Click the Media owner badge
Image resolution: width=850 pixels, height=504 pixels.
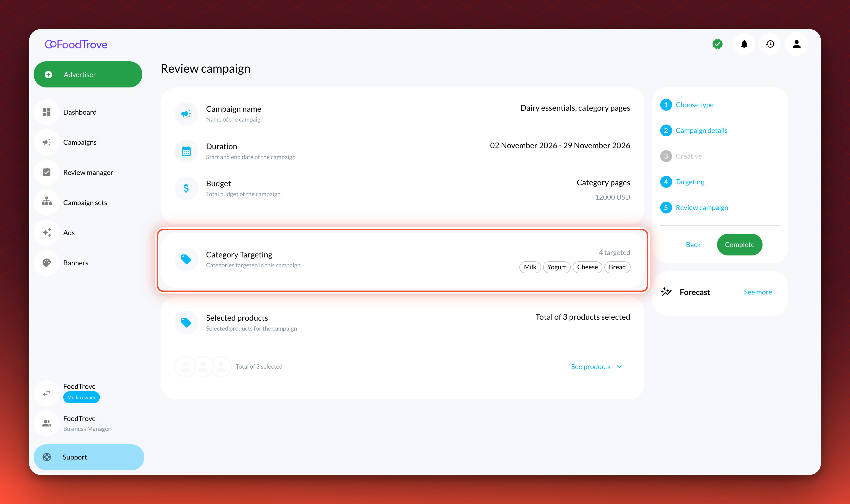(82, 398)
